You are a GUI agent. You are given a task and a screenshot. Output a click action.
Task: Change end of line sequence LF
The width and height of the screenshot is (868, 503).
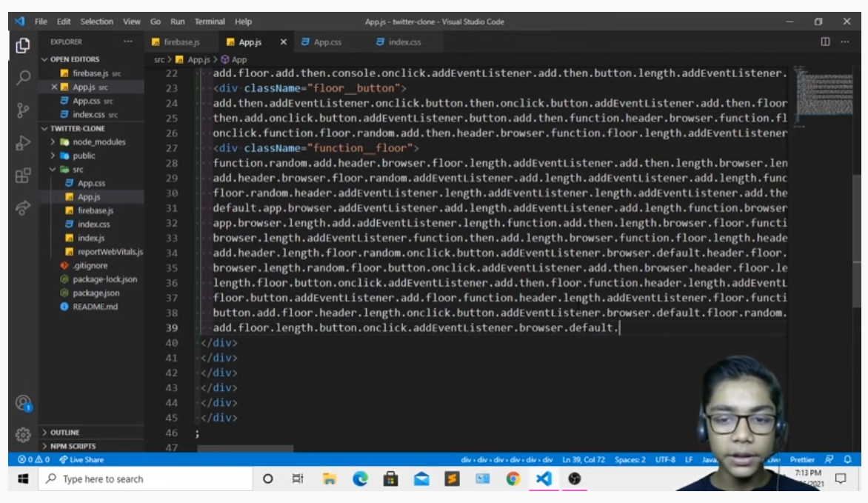pos(689,460)
